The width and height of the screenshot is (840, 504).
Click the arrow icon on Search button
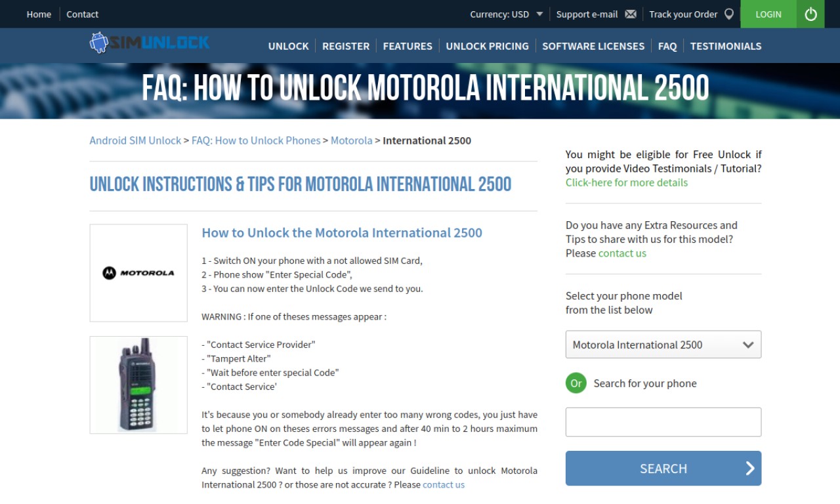click(x=750, y=468)
